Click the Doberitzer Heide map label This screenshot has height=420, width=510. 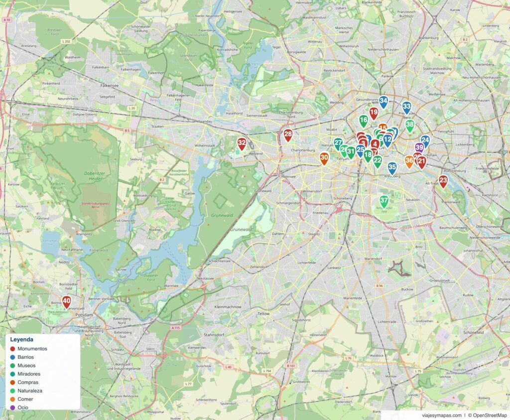(x=95, y=176)
